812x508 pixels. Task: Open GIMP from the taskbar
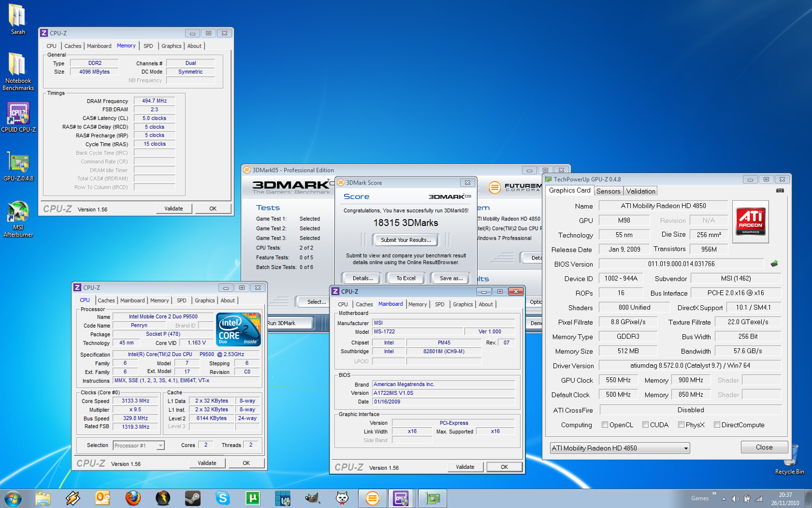(x=312, y=498)
